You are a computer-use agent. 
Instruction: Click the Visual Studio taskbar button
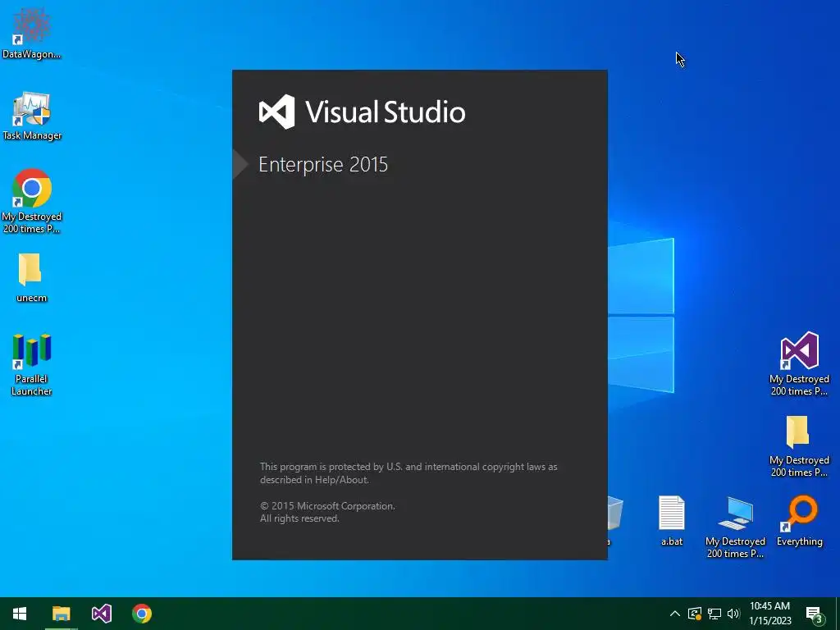(x=101, y=614)
